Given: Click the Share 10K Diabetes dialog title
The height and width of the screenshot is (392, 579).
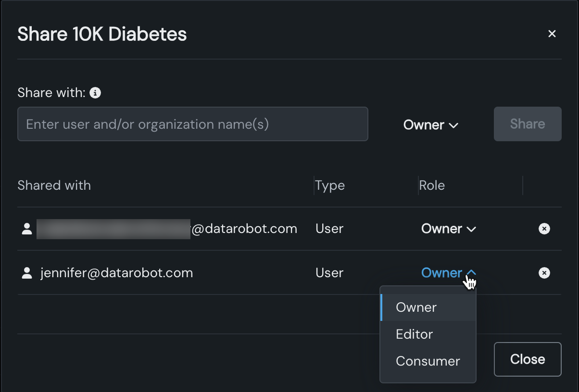Looking at the screenshot, I should tap(102, 34).
